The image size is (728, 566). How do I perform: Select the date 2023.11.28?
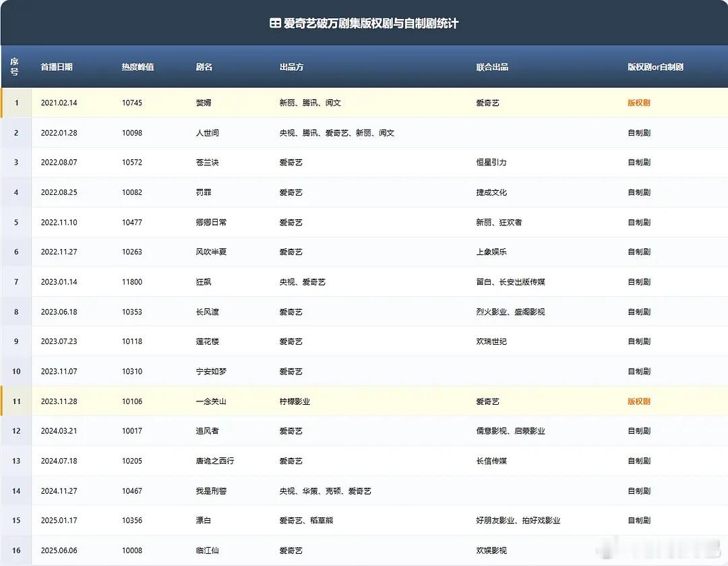pyautogui.click(x=59, y=401)
